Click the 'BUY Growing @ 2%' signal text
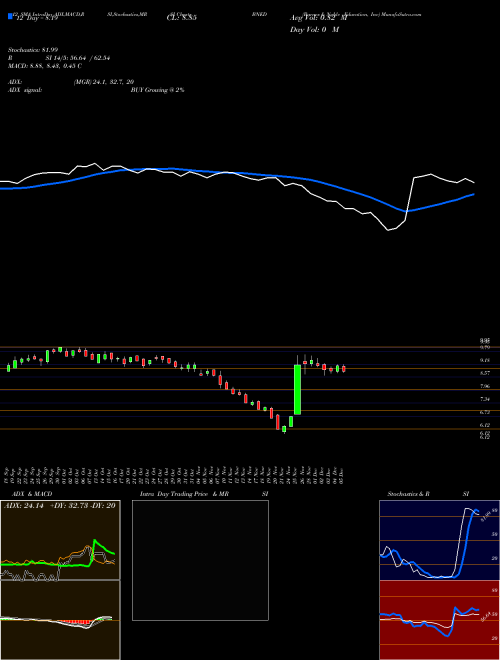 click(157, 90)
